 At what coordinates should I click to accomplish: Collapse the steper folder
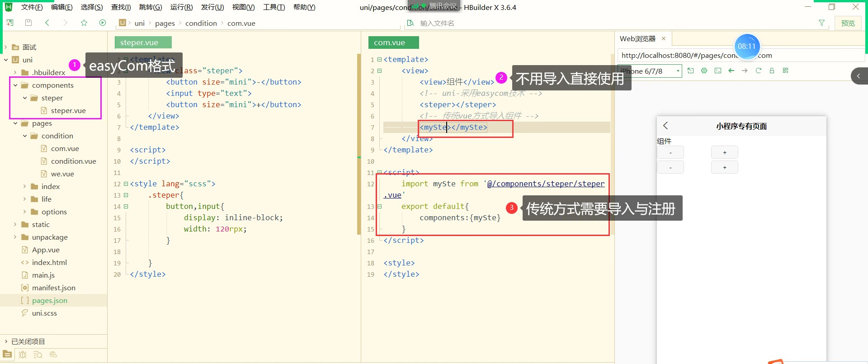(25, 98)
